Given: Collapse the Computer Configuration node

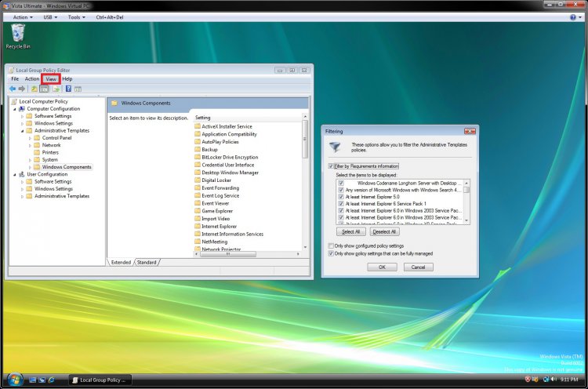Looking at the screenshot, I should pos(15,109).
